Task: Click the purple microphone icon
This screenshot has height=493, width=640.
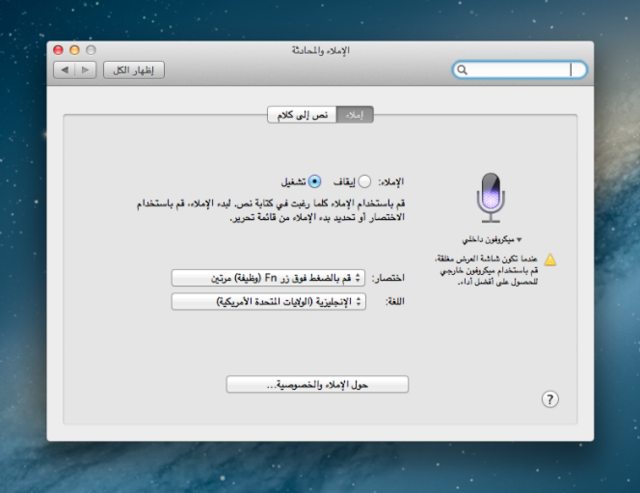Action: tap(487, 197)
